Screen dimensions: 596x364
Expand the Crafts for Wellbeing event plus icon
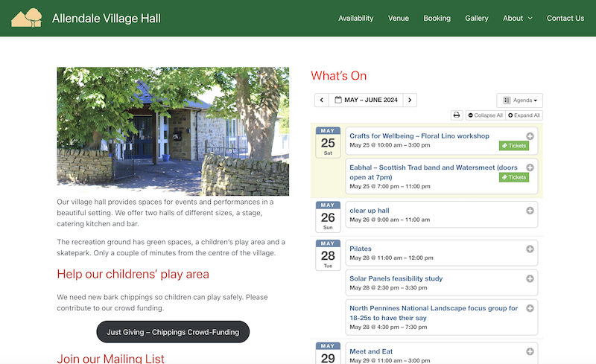(x=530, y=136)
